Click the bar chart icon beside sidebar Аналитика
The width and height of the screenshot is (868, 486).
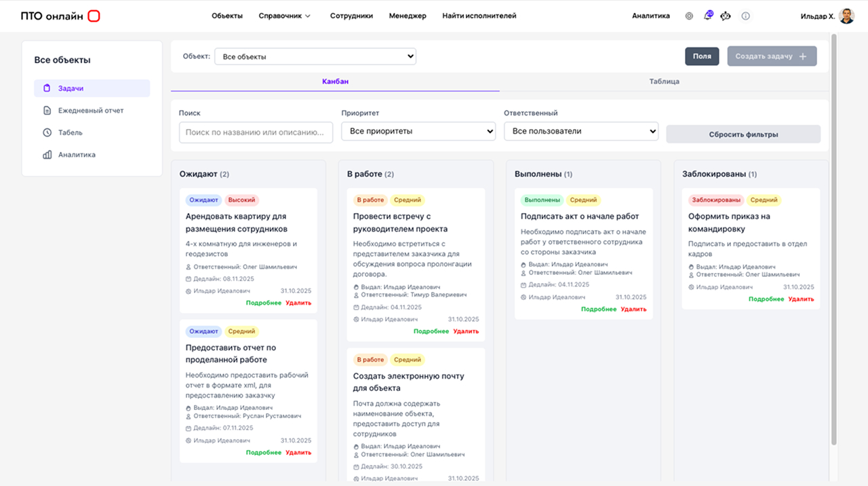pyautogui.click(x=47, y=155)
